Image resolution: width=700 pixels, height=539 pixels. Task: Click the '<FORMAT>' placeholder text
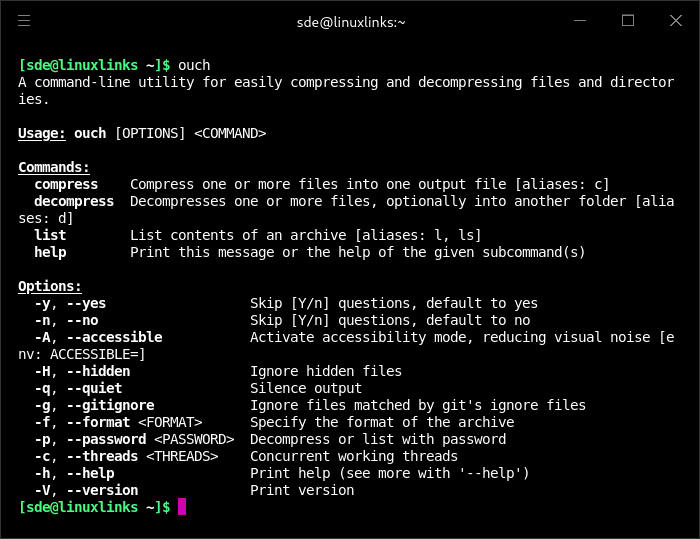(170, 422)
